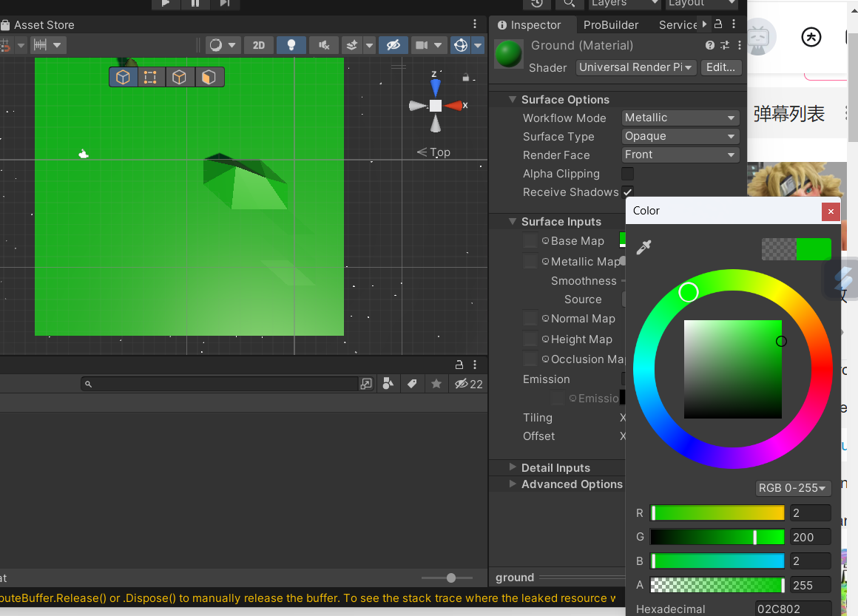Close the Color picker window

831,211
